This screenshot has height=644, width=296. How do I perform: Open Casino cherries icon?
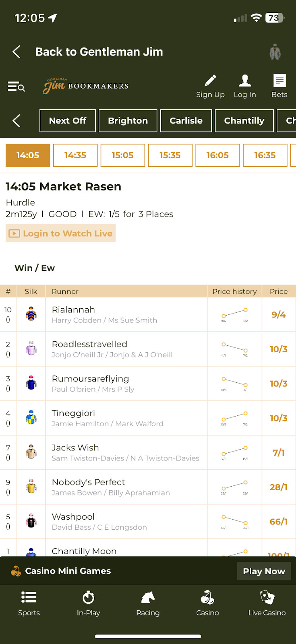tap(207, 603)
